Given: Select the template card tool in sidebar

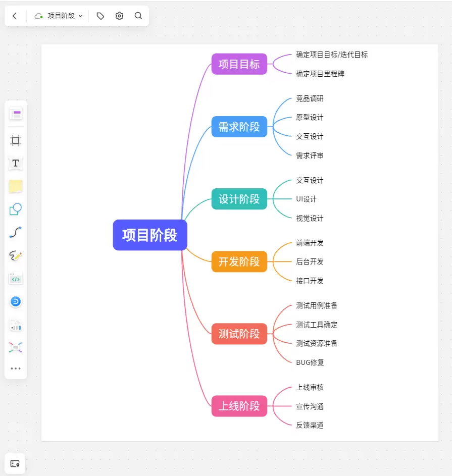Looking at the screenshot, I should click(x=16, y=114).
